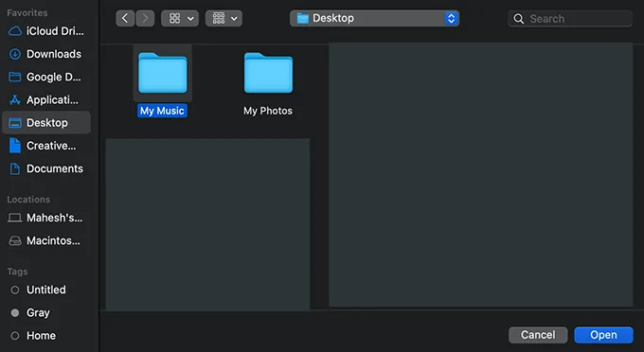Open iCloud Drive in sidebar
The image size is (644, 352).
(x=46, y=31)
